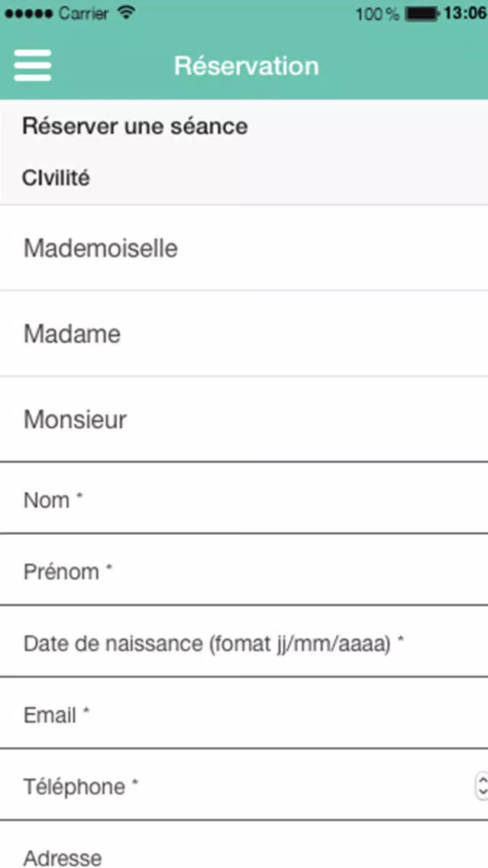Open the hamburger navigation menu

click(33, 65)
